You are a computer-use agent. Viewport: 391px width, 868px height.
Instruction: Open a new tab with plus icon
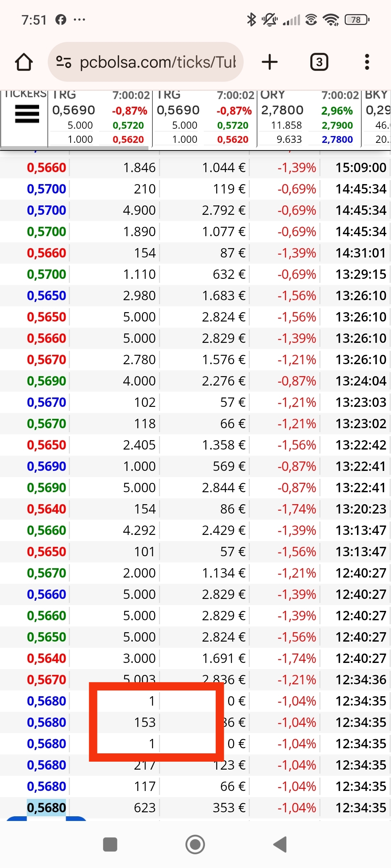click(x=270, y=62)
